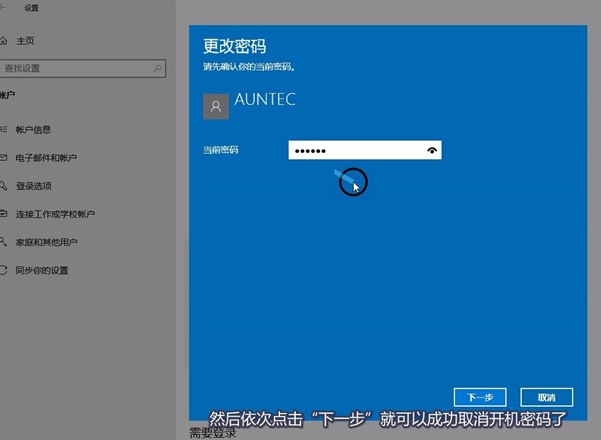Click the 同步你的设置 sync icon

tap(4, 270)
